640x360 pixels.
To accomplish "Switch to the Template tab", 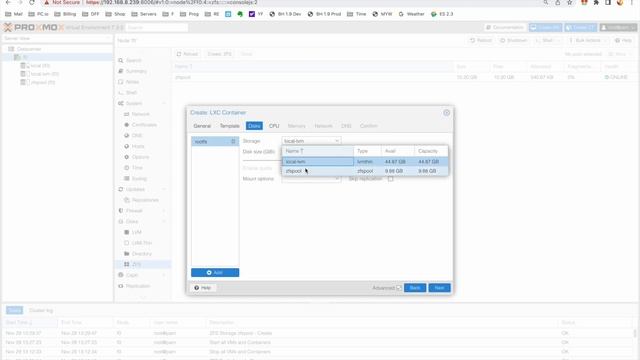I will pos(229,126).
